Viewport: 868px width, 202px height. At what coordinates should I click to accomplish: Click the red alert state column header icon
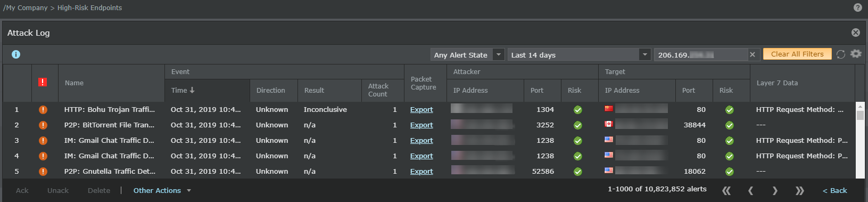coord(43,82)
